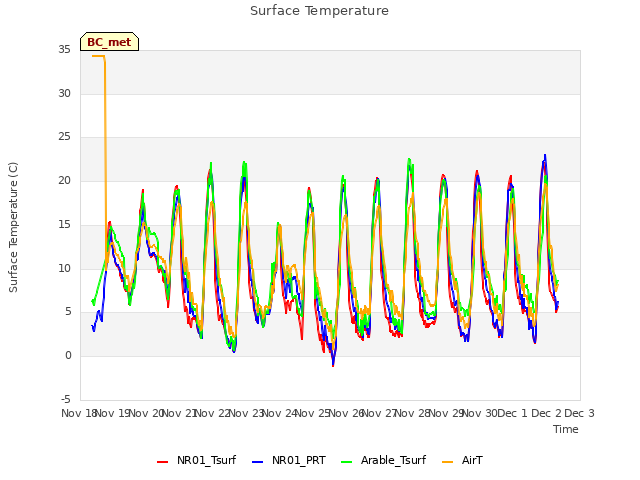The width and height of the screenshot is (640, 480).
Task: Click the green Arable_Tsurf legend swatch
Action: click(347, 461)
